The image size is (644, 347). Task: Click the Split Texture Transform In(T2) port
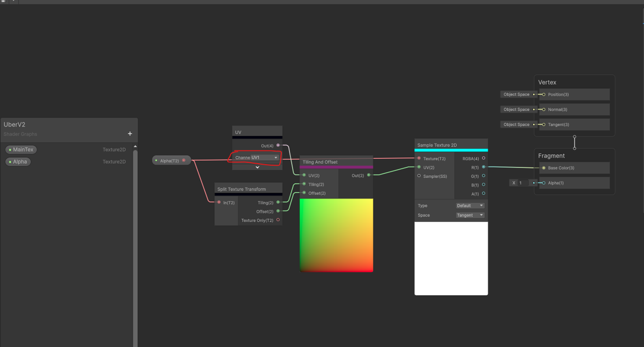[219, 202]
